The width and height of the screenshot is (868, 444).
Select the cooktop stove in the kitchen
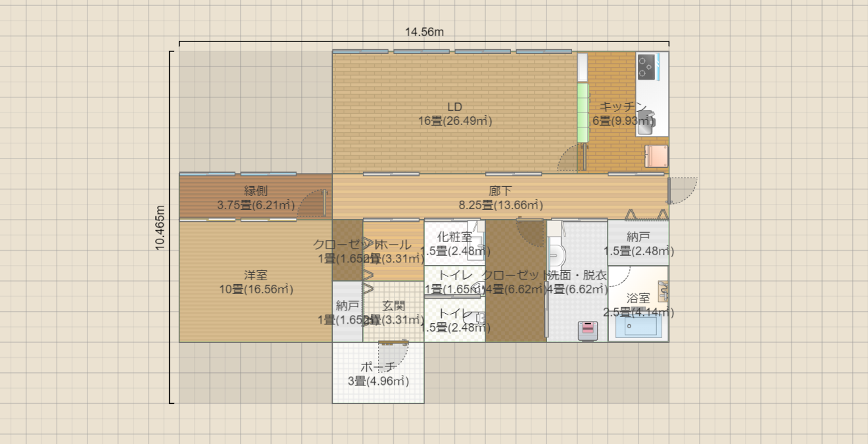(x=648, y=66)
